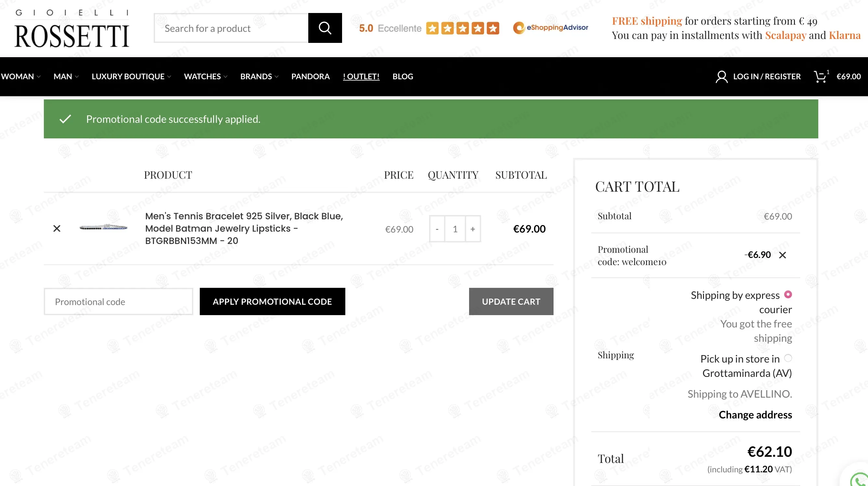868x486 pixels.
Task: Select Shipping by express courier
Action: (x=788, y=294)
